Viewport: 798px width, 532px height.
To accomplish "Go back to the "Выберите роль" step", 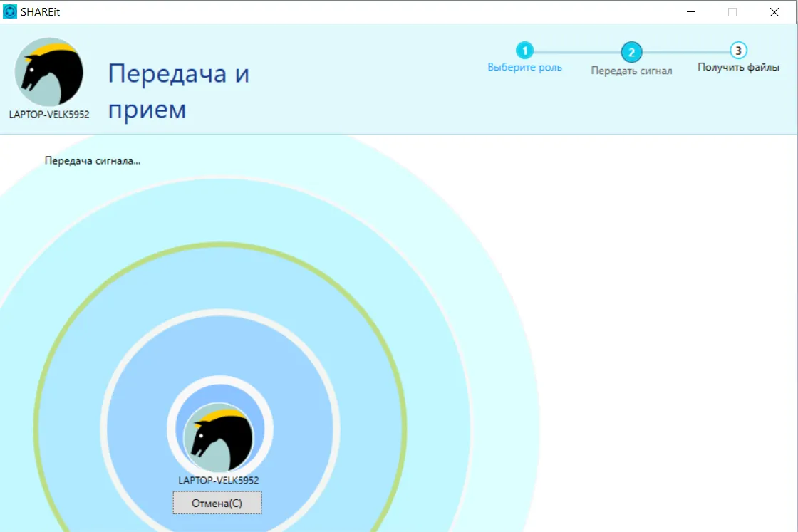I will 524,68.
